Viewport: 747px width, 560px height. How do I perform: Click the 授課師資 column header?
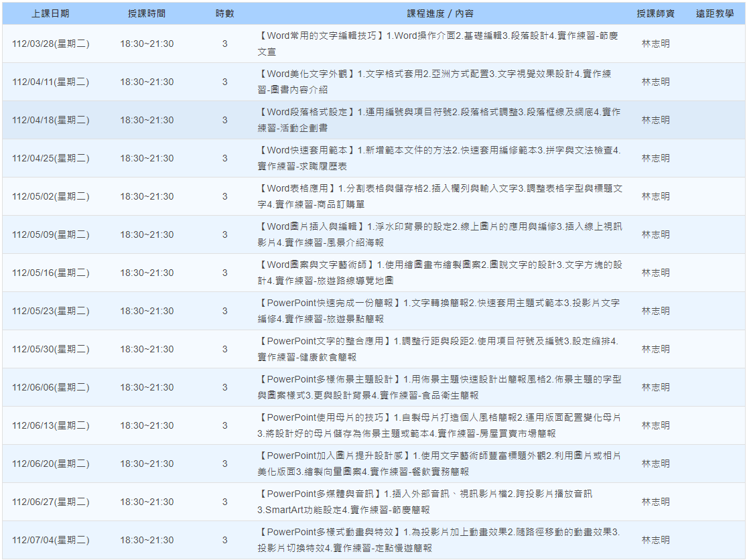tap(655, 14)
